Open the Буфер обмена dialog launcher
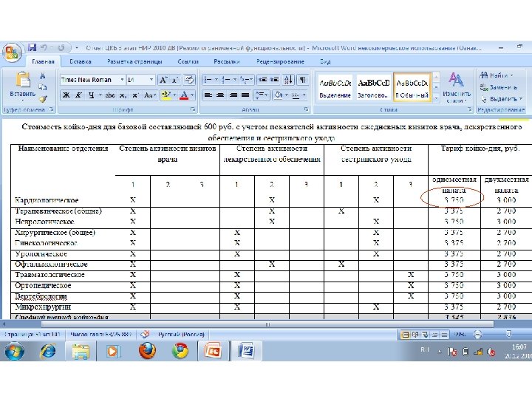The height and width of the screenshot is (399, 532). click(51, 109)
